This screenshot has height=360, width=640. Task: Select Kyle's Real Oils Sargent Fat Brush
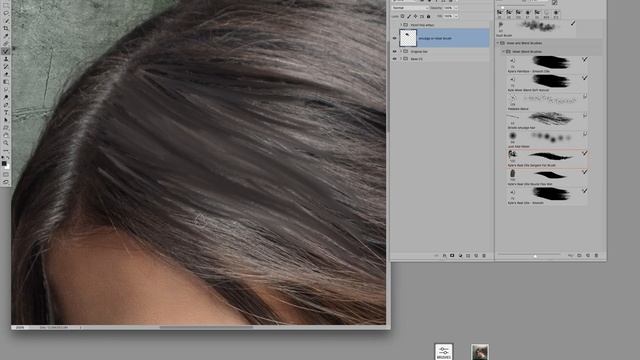[x=547, y=158]
